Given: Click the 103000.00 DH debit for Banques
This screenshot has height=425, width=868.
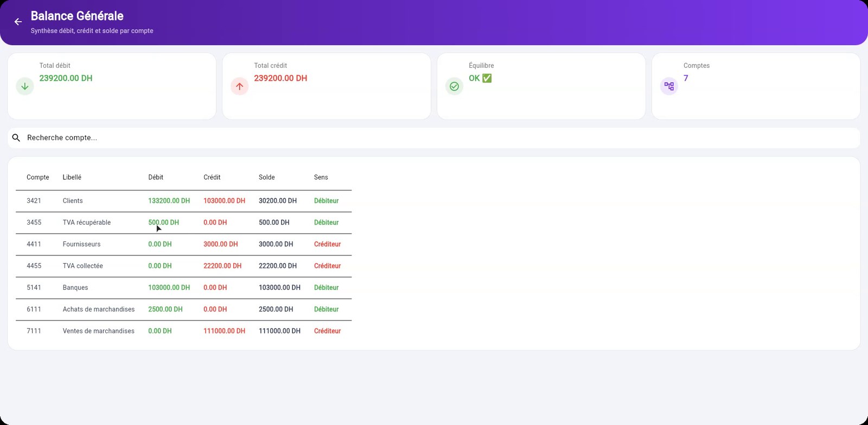Looking at the screenshot, I should (x=169, y=288).
